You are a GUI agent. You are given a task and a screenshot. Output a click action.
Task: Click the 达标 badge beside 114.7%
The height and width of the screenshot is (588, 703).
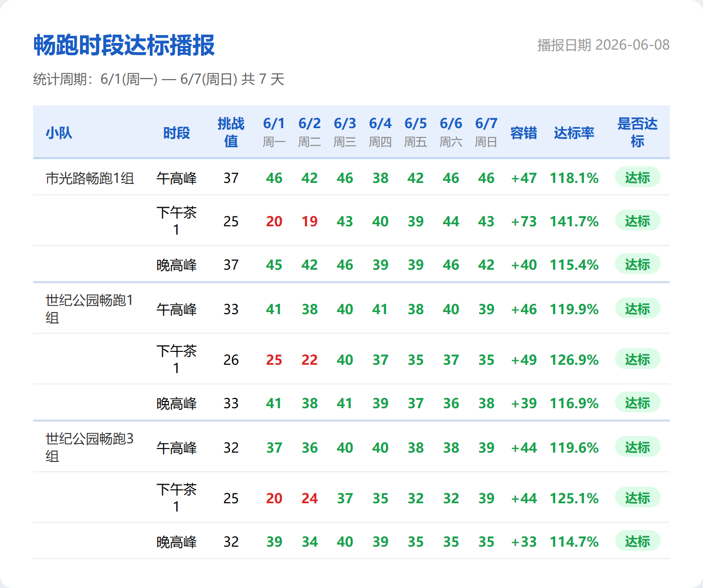tap(637, 541)
